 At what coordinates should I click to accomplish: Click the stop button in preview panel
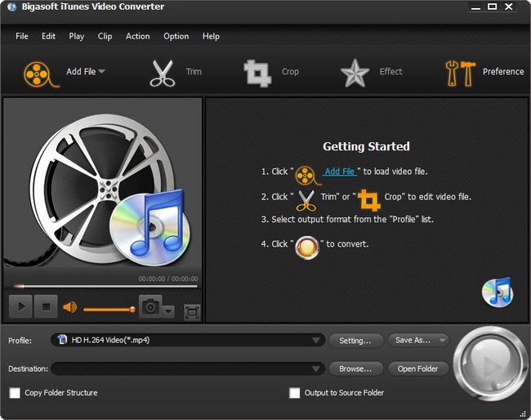point(46,306)
